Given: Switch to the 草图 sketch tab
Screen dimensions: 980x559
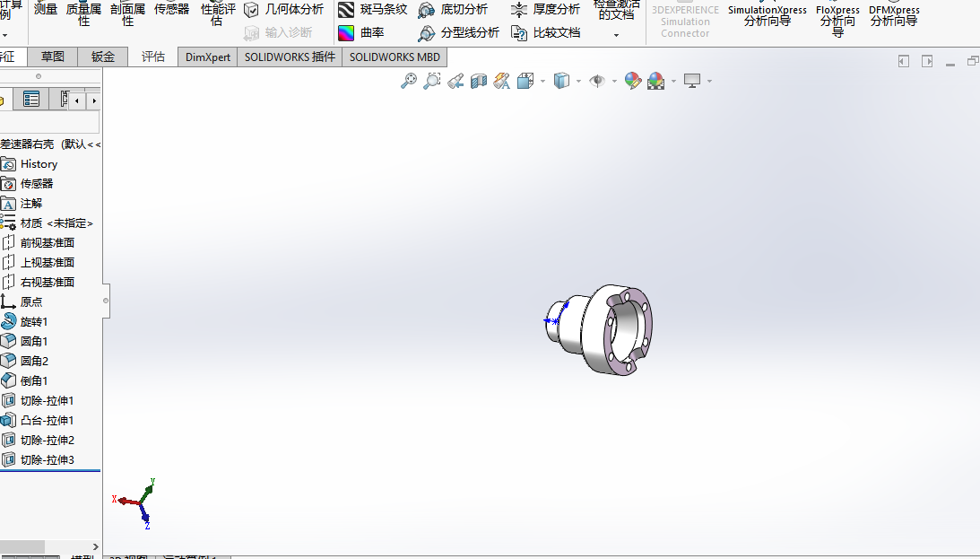Looking at the screenshot, I should click(53, 57).
